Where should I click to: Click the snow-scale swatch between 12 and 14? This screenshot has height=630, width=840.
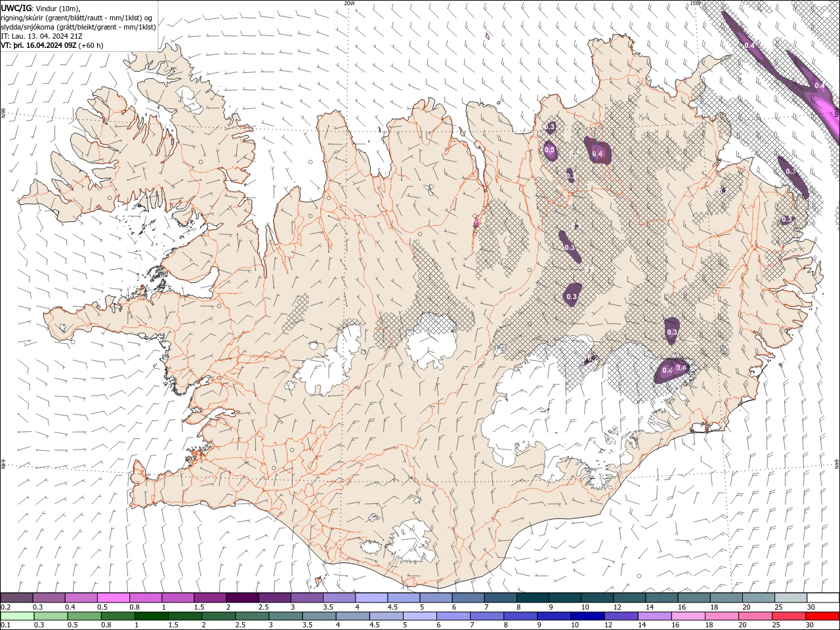click(629, 598)
